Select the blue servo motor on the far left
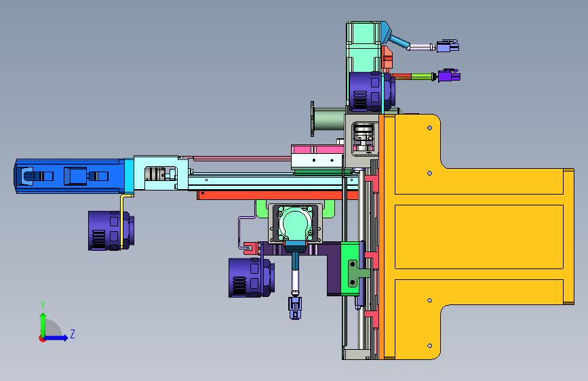Image resolution: width=588 pixels, height=381 pixels. click(69, 176)
